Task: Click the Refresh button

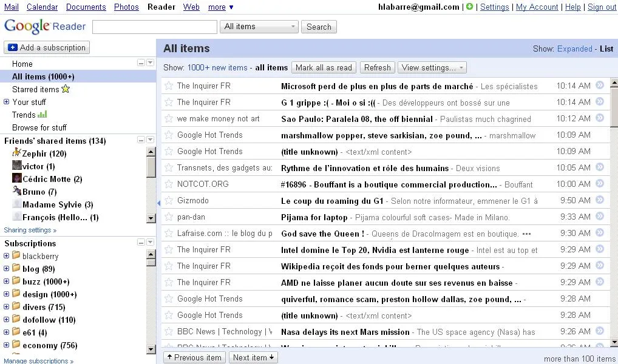Action: 377,67
